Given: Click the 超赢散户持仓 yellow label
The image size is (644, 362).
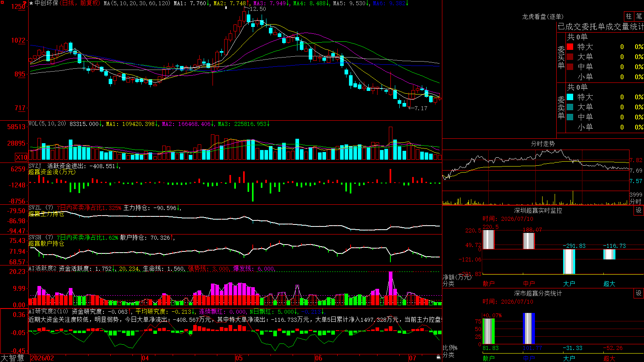Looking at the screenshot, I should [x=46, y=243].
